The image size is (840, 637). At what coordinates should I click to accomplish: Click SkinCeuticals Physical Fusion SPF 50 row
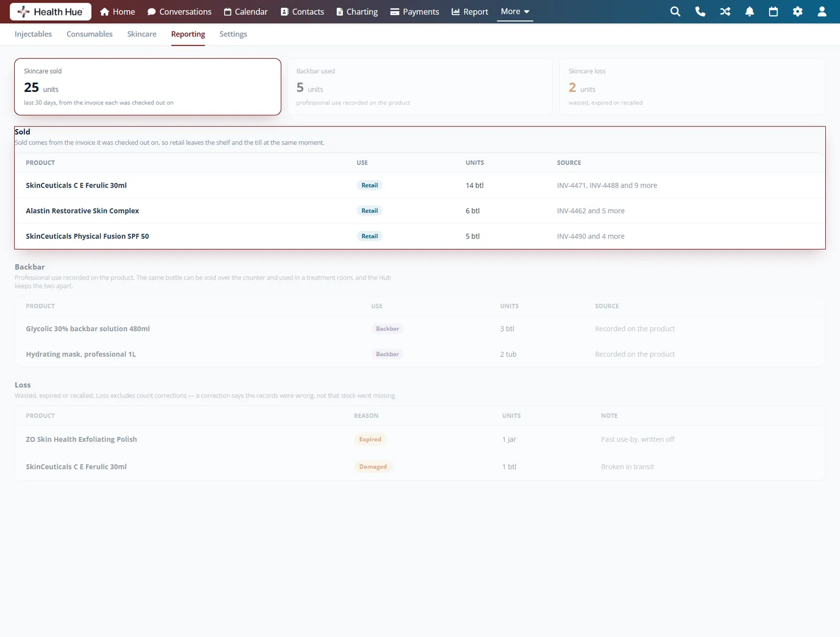click(x=420, y=236)
